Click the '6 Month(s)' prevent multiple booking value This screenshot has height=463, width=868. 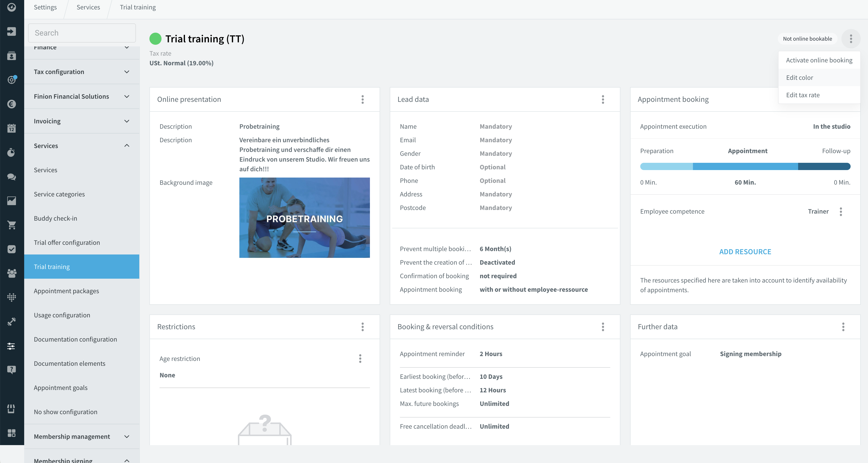(495, 249)
